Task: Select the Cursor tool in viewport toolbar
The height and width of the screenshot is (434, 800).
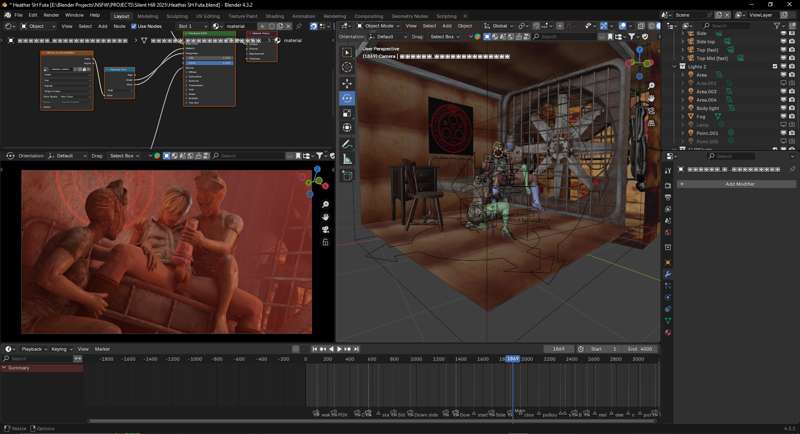Action: pos(347,67)
